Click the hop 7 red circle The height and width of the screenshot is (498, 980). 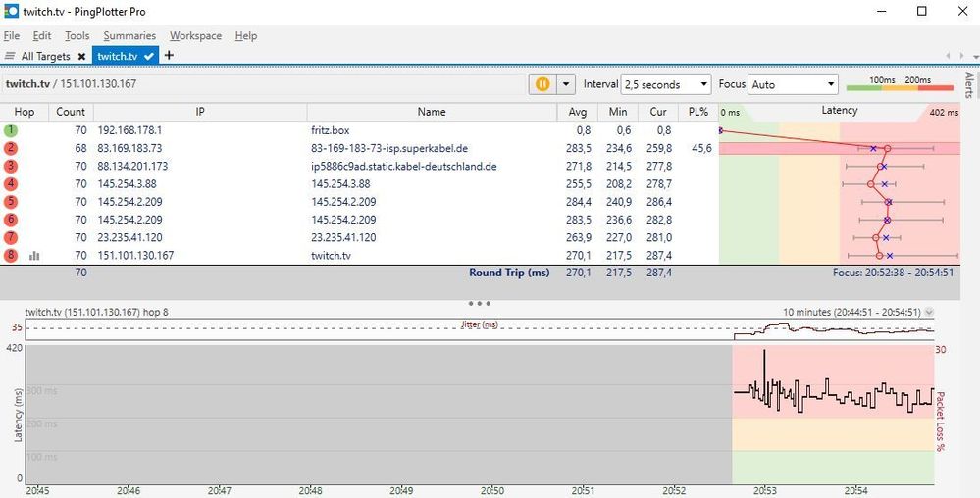tap(11, 237)
